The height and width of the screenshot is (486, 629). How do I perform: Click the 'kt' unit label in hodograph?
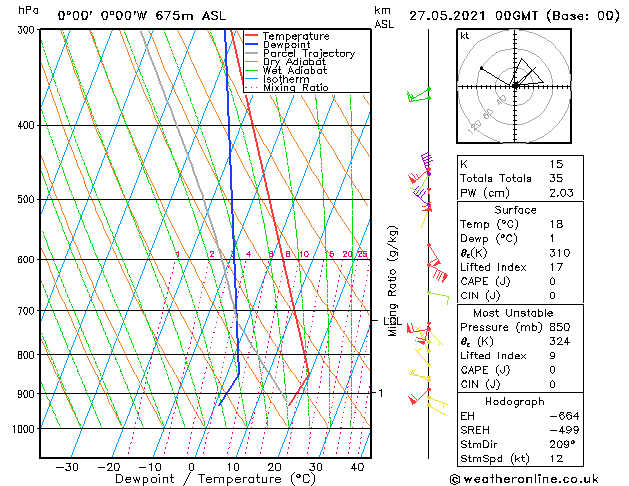pos(465,36)
